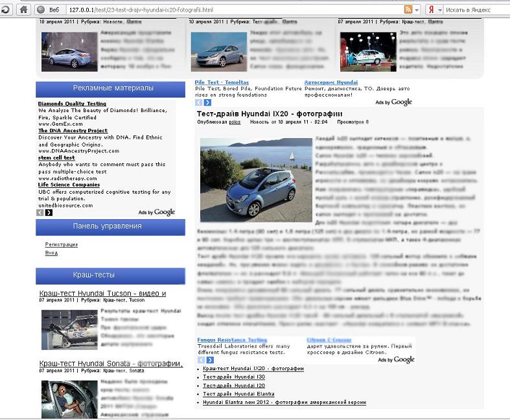
Task: Click next arrow under Fungus Resistance ad
Action: [209, 360]
